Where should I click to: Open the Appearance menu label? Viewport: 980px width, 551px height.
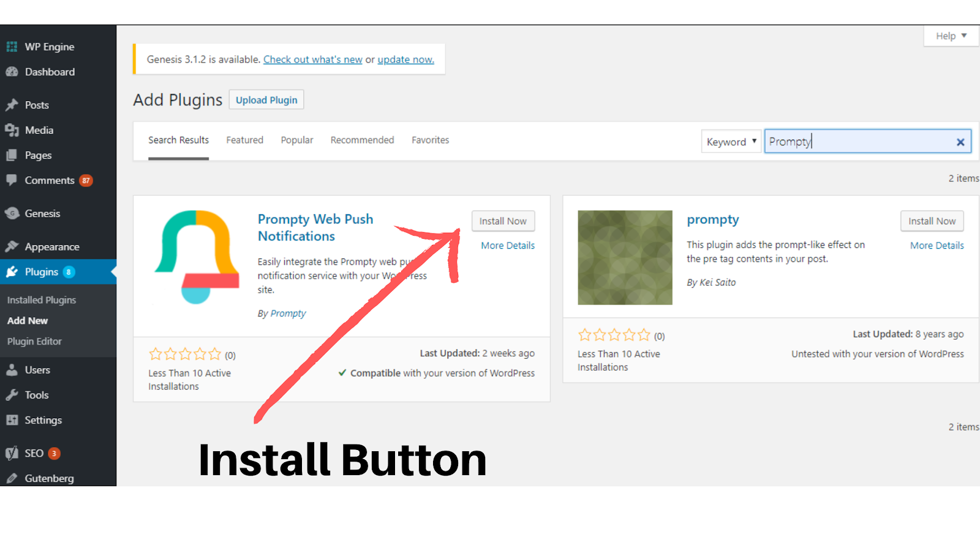(x=52, y=247)
